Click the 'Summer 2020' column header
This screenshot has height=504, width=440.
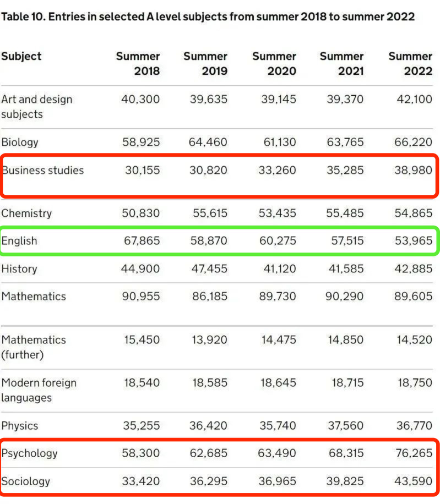click(274, 63)
